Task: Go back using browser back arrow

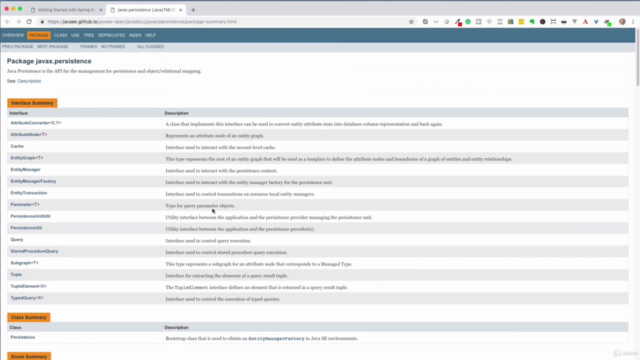Action: 8,22
